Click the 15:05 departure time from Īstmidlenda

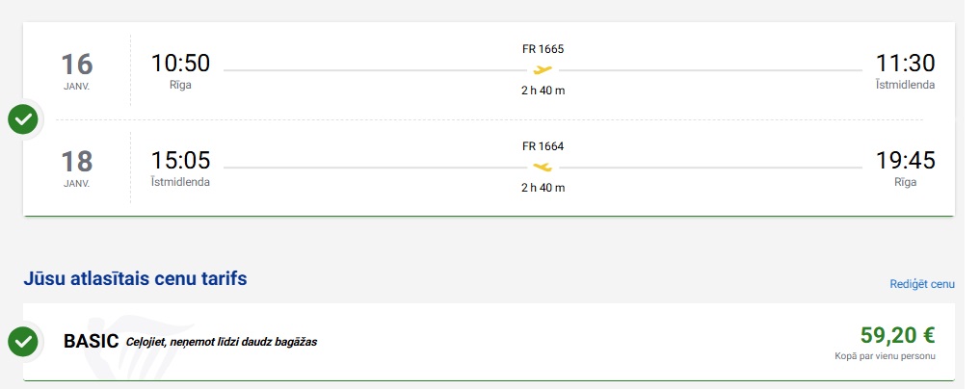click(180, 160)
